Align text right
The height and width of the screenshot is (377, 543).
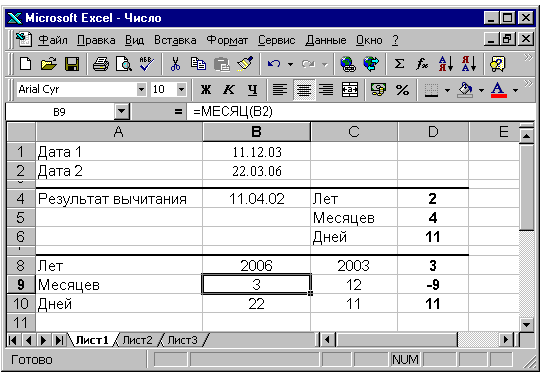pyautogui.click(x=326, y=90)
